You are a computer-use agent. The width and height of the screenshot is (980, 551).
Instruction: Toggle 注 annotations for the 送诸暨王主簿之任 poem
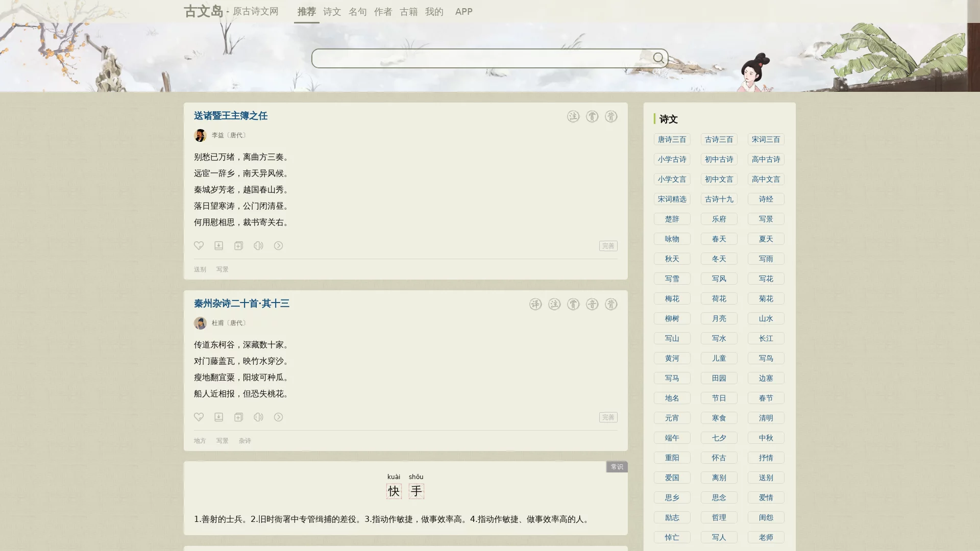[x=573, y=116]
